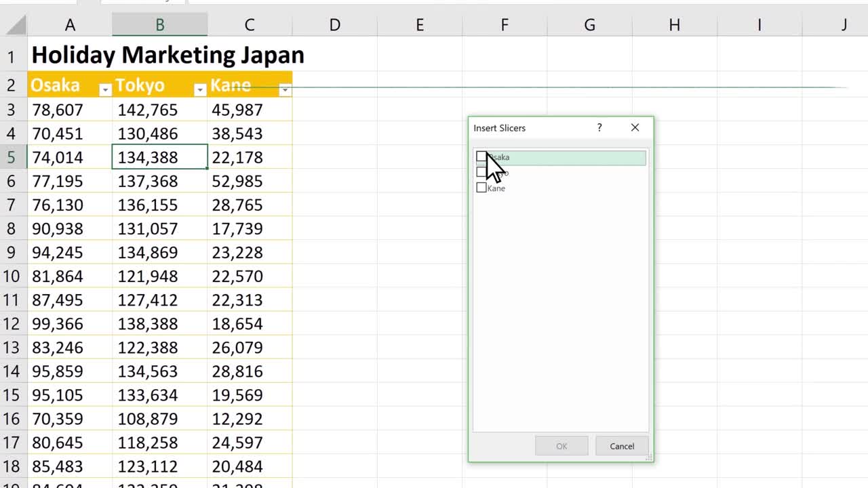This screenshot has width=868, height=488.
Task: Select cell containing 76,130
Action: pos(70,205)
